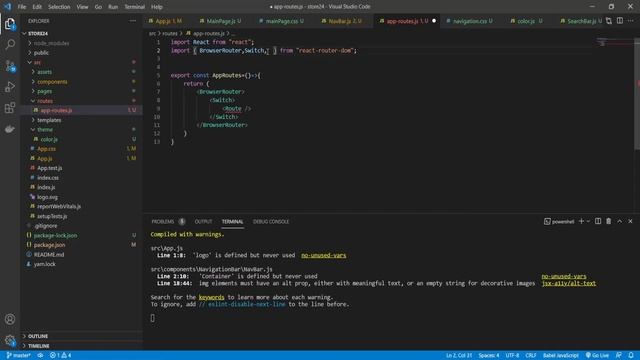The height and width of the screenshot is (360, 640).
Task: Click errors and warnings status indicator
Action: tap(60, 356)
